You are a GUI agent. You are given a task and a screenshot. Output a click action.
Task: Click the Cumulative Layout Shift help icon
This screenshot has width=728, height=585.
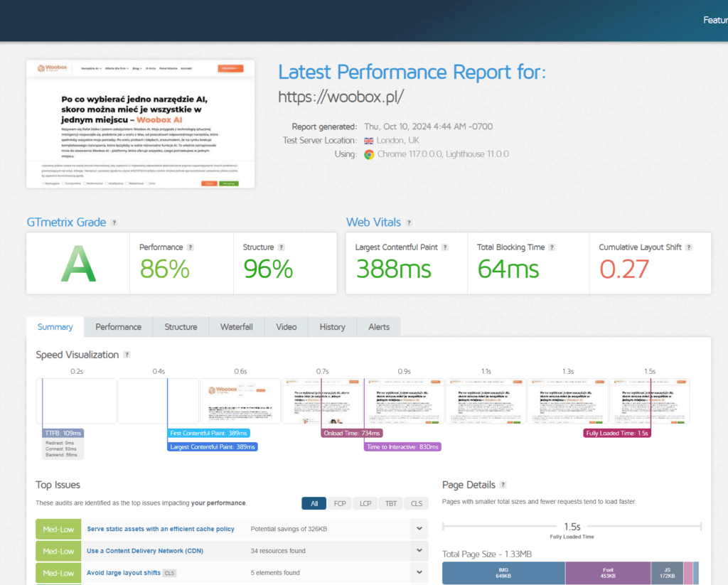click(689, 247)
